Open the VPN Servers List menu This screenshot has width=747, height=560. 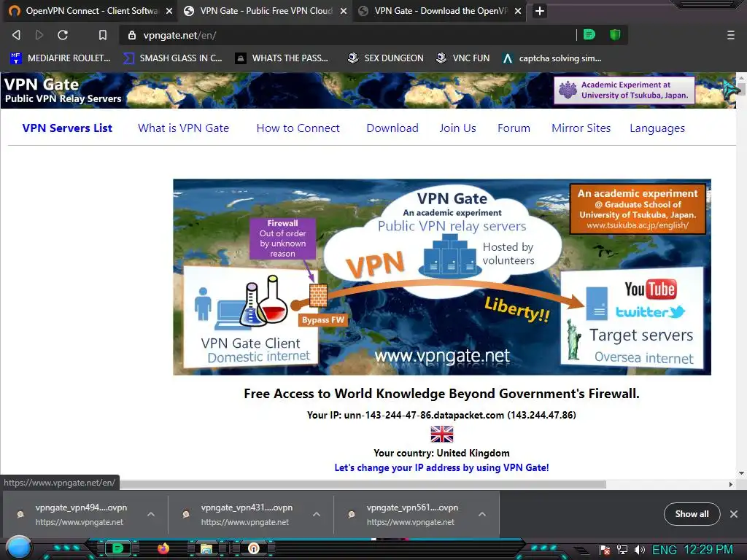[67, 128]
